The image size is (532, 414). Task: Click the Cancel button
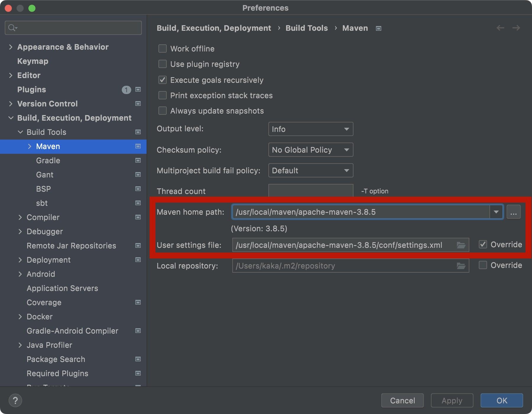tap(402, 400)
